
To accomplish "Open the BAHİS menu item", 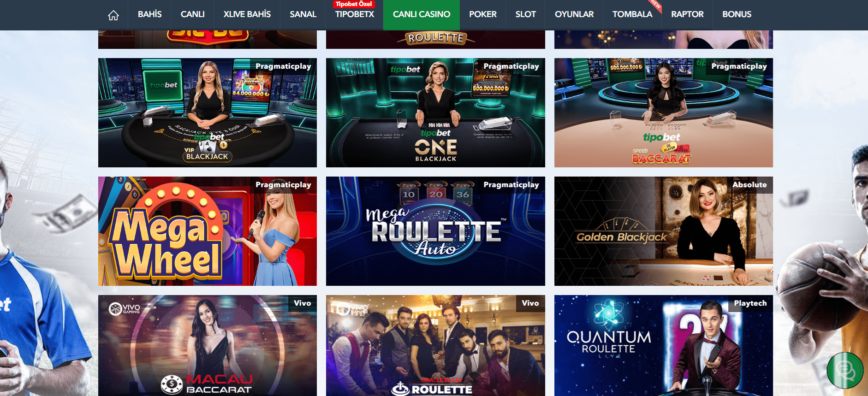I will 149,14.
